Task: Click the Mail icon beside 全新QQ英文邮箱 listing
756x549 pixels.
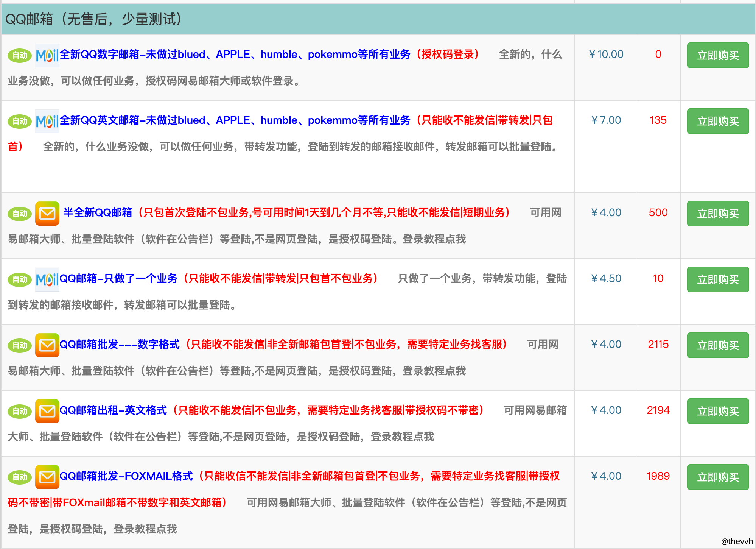Action: click(47, 122)
